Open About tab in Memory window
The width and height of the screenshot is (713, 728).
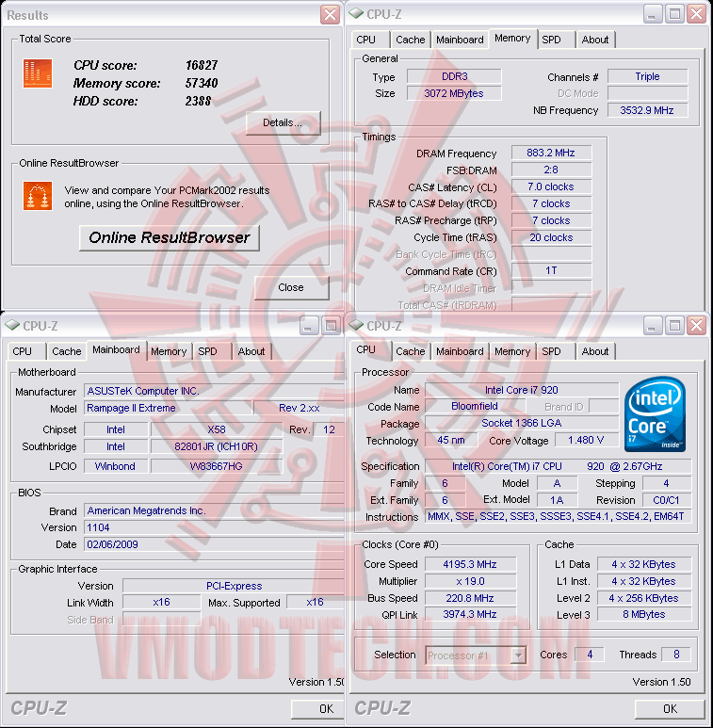click(595, 40)
